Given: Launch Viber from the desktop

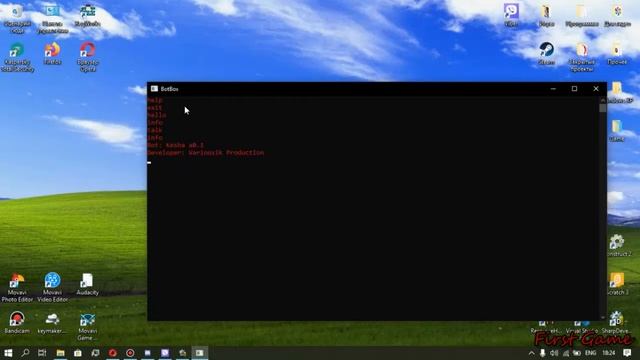Looking at the screenshot, I should (x=511, y=16).
